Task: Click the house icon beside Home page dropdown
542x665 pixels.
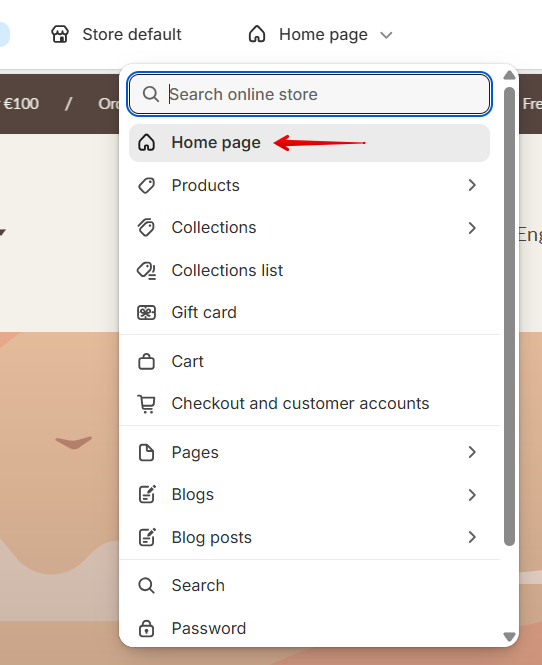Action: pyautogui.click(x=257, y=34)
